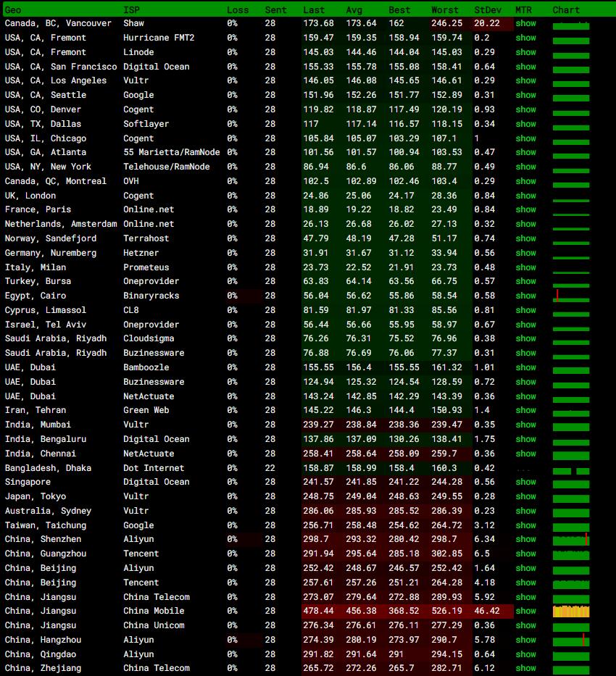Show MTR for Germany, Nuremberg Hetzner

(x=525, y=253)
